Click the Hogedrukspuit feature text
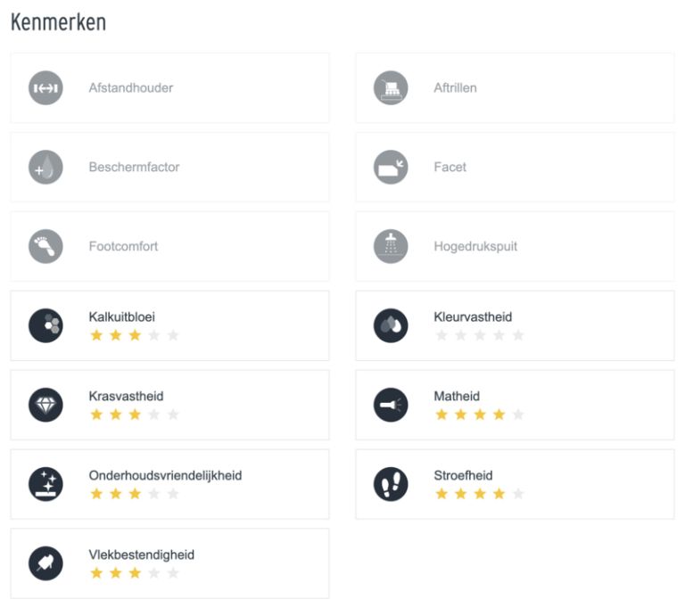The height and width of the screenshot is (616, 685). tap(475, 246)
